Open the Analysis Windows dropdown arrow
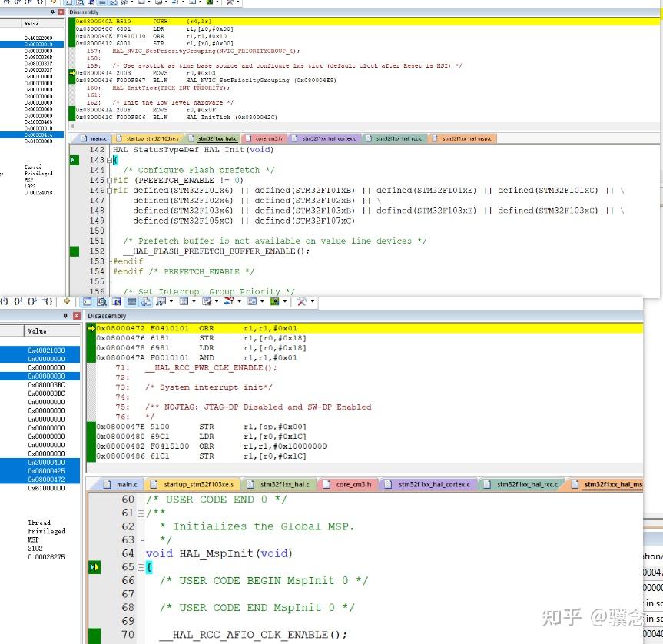Viewport: 663px width, 644px height. [240, 301]
